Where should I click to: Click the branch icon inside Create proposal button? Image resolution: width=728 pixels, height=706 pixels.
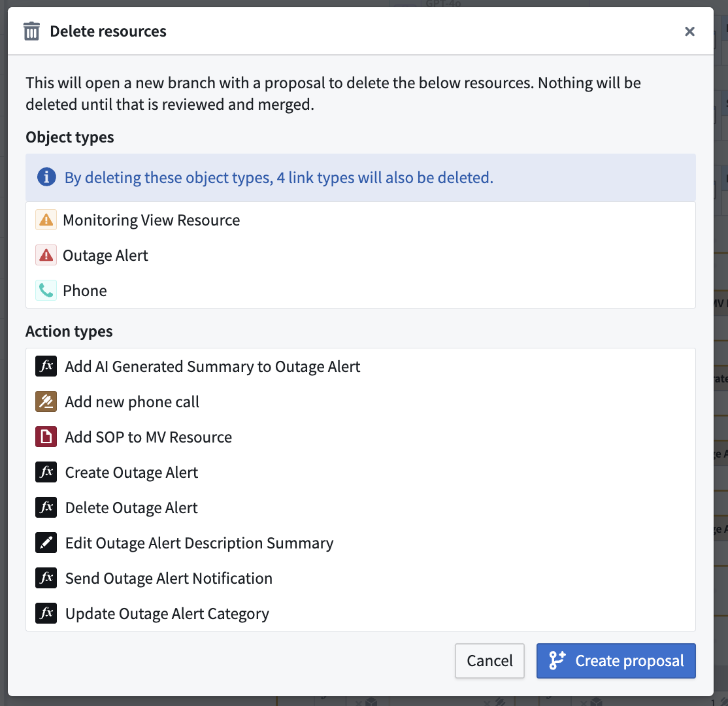[x=557, y=661]
